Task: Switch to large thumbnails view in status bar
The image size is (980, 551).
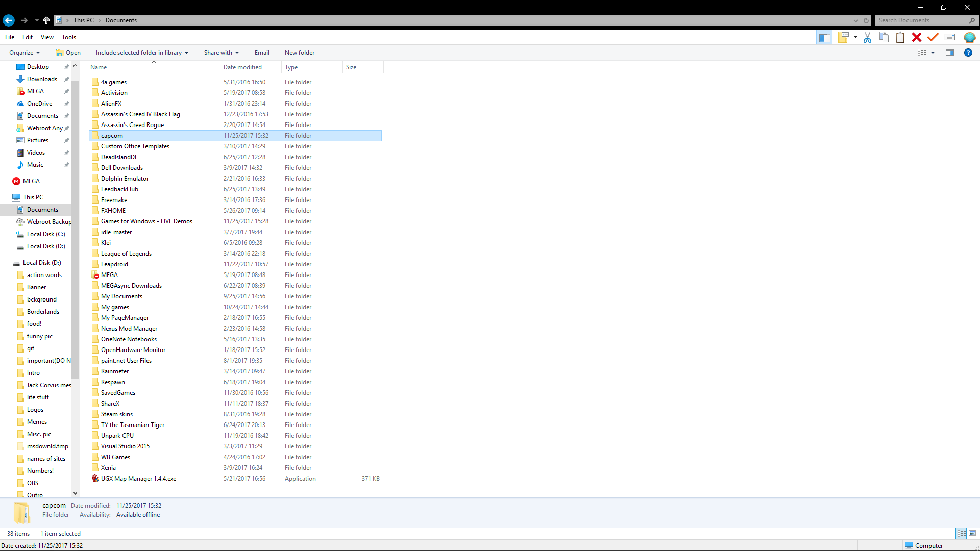Action: 972,533
